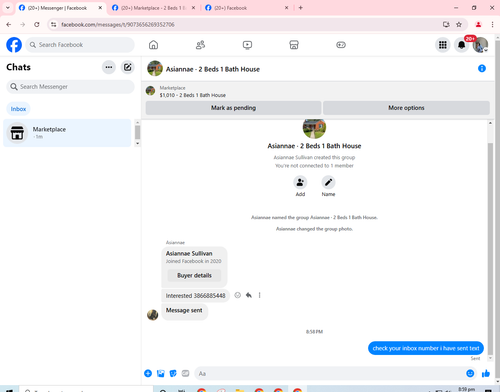Open Chats options three-dot menu
The image size is (500, 392).
coord(109,67)
